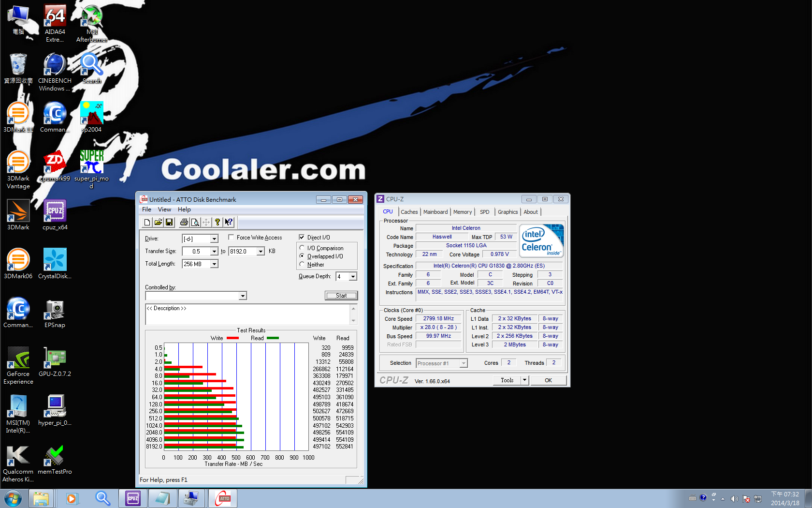Click the New file icon in ATTO toolbar

(x=147, y=222)
